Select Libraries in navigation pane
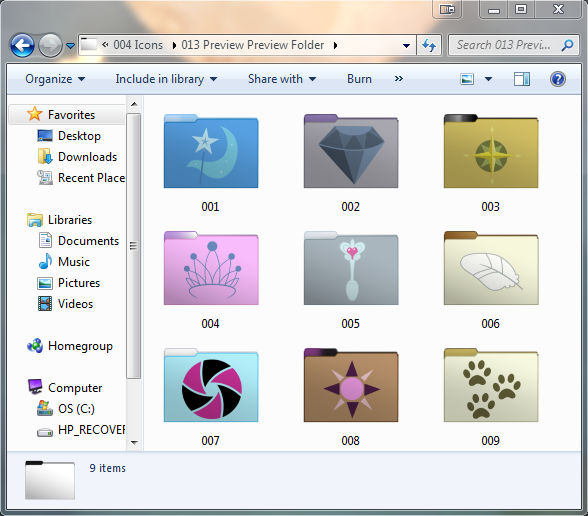The width and height of the screenshot is (588, 516). tap(70, 220)
